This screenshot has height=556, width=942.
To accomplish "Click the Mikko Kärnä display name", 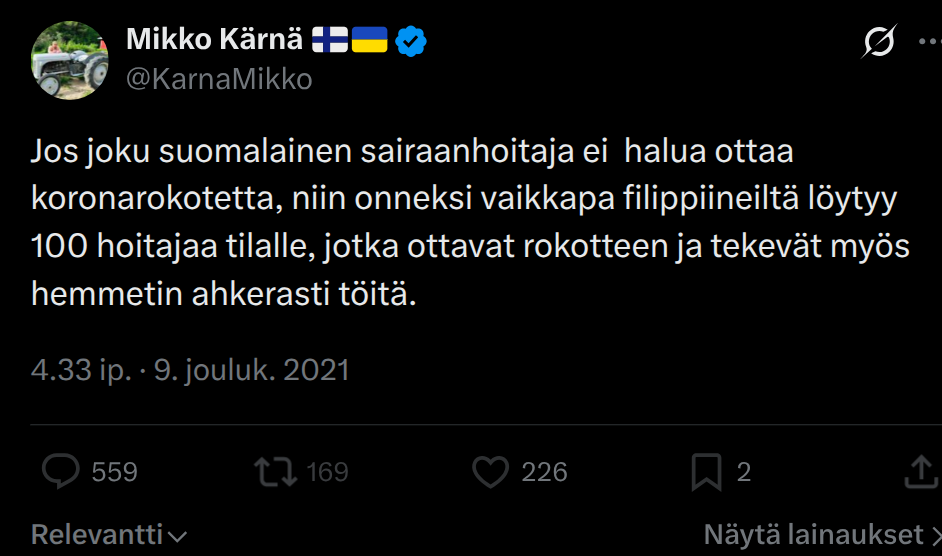I will click(x=214, y=41).
